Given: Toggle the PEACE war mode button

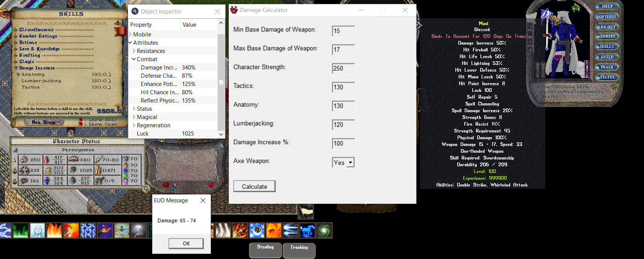Looking at the screenshot, I should (x=607, y=67).
